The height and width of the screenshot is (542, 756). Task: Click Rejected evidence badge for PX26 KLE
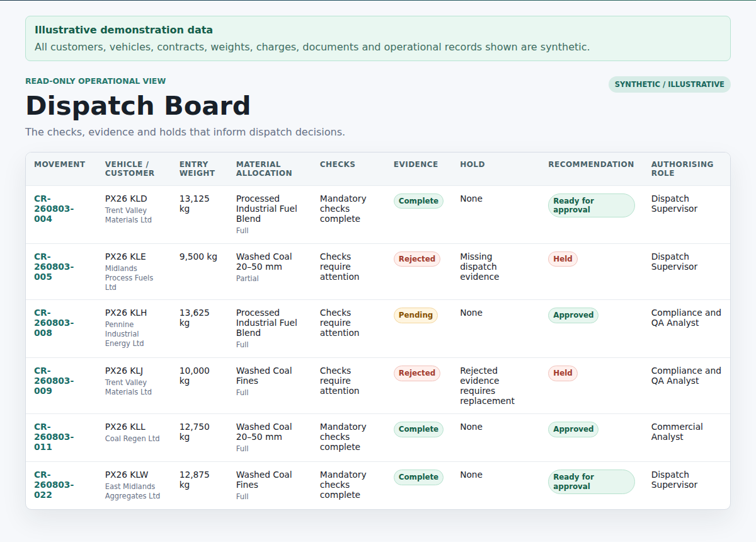pos(416,259)
